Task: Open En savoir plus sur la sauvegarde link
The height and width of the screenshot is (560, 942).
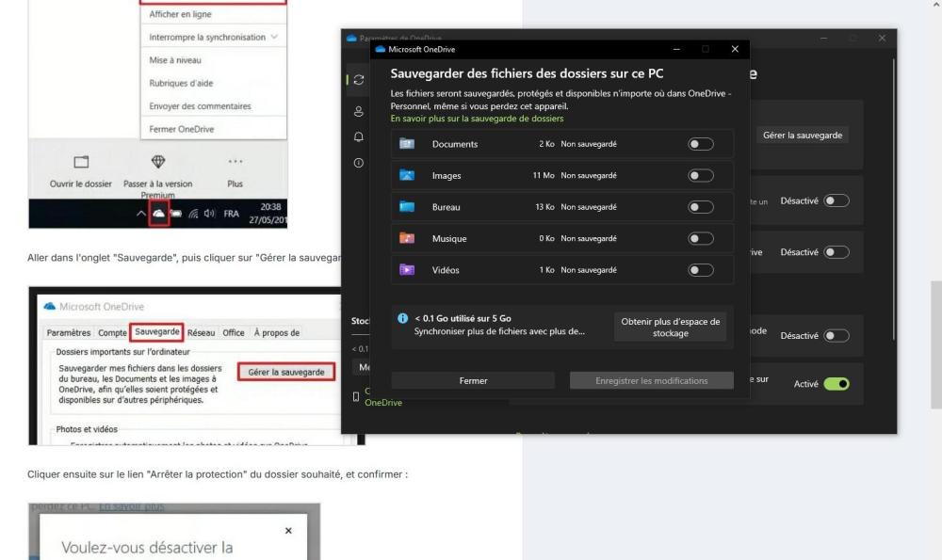Action: pos(477,119)
